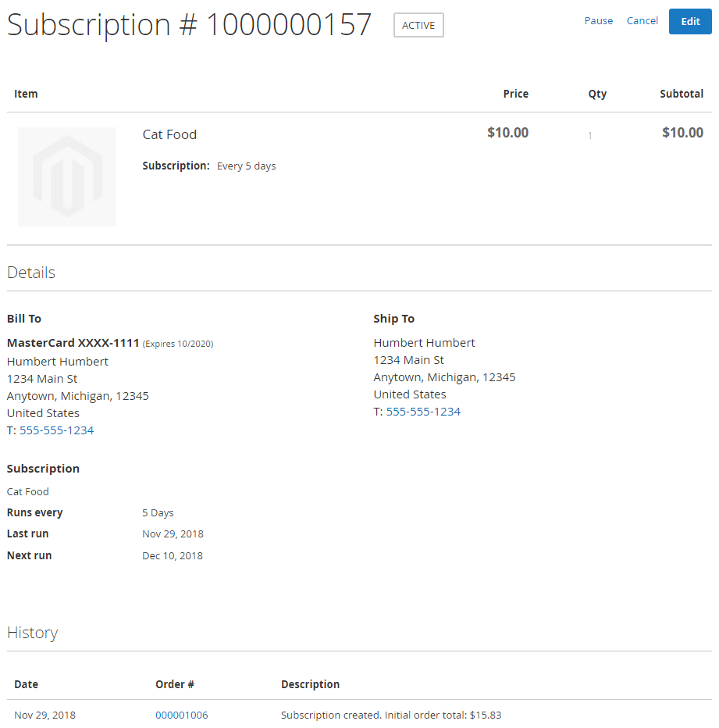Screen dimensions: 719x728
Task: Select the quantity value 1
Action: tap(590, 136)
